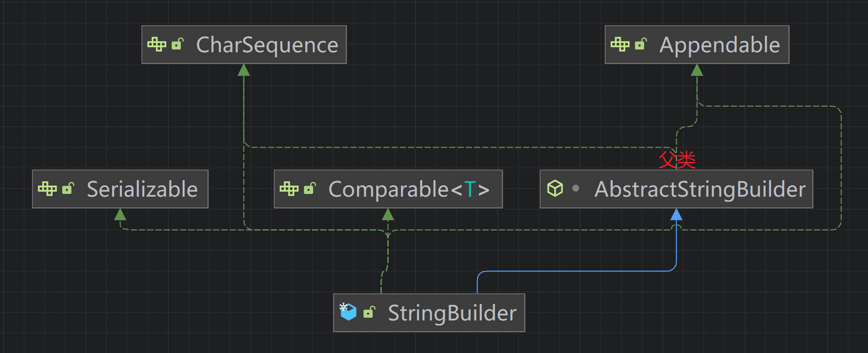Select the StringBuilder node label
This screenshot has width=868, height=353.
click(x=452, y=313)
